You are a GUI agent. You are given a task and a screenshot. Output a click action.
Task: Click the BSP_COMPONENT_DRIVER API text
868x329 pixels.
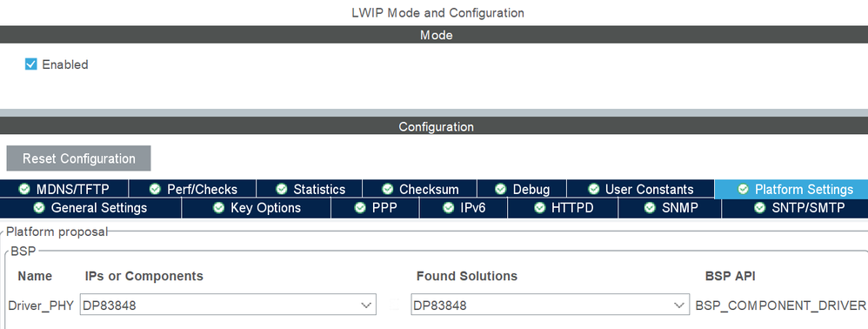(x=781, y=305)
